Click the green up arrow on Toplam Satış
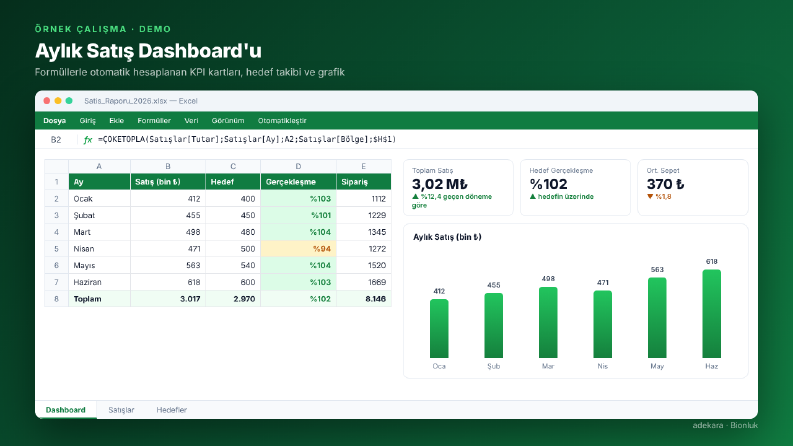 (415, 197)
